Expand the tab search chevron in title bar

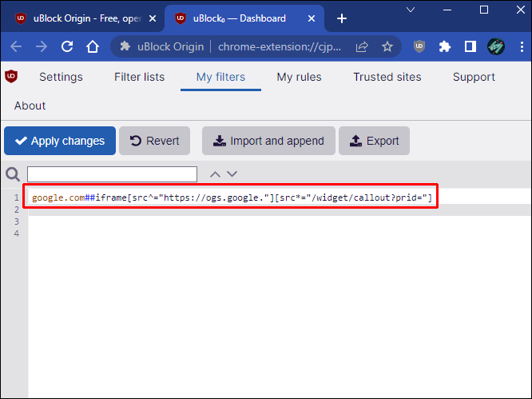411,10
